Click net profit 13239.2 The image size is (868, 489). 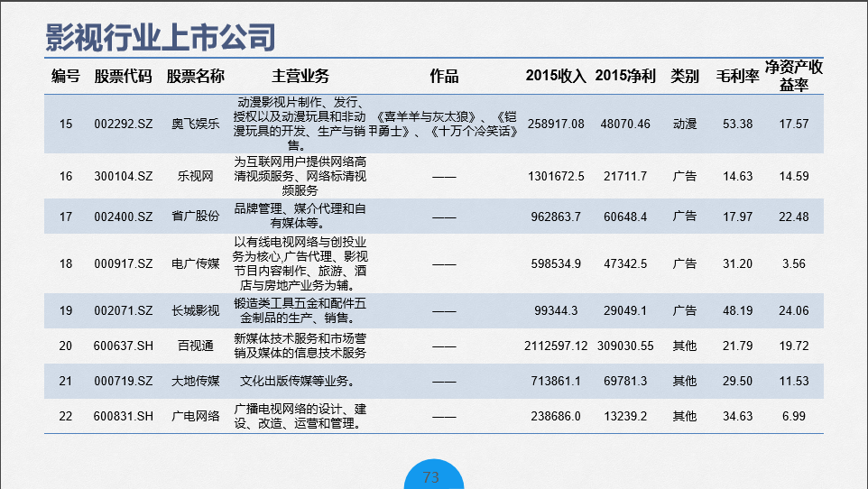pyautogui.click(x=625, y=416)
